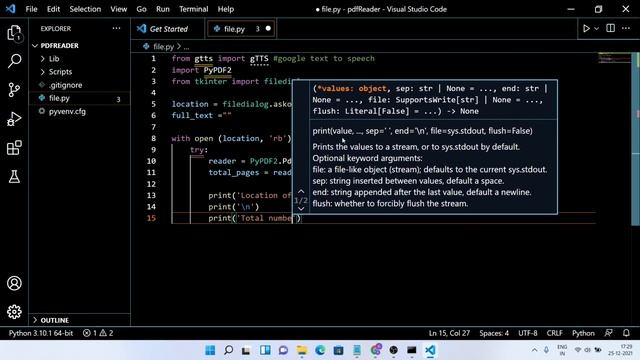Select the Python 3.10.1 64-bit interpreter

click(x=41, y=333)
